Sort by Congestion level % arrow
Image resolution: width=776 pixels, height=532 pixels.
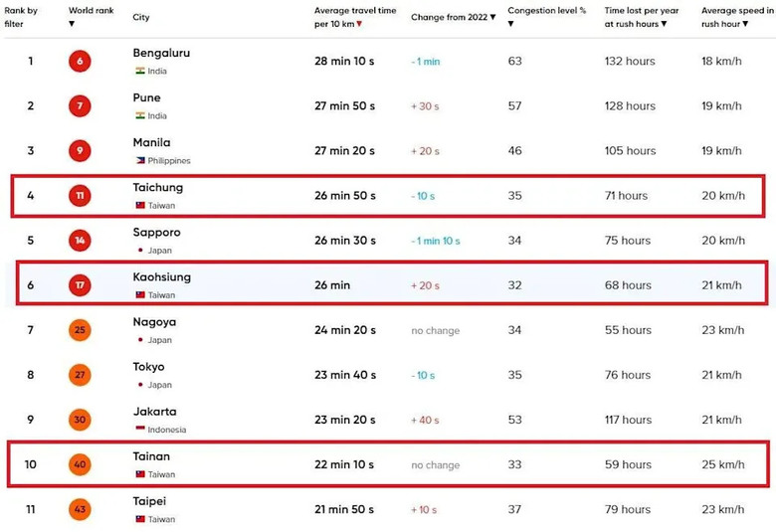(x=510, y=24)
